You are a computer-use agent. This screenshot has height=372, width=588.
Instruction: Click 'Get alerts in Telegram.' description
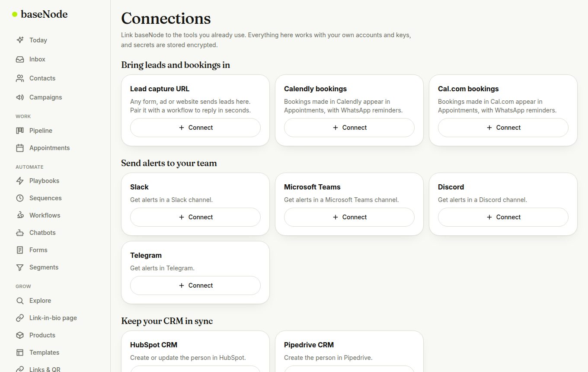(x=163, y=268)
